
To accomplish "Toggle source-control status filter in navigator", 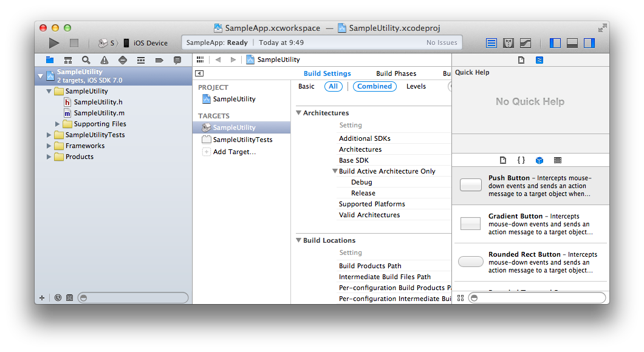I will click(69, 298).
